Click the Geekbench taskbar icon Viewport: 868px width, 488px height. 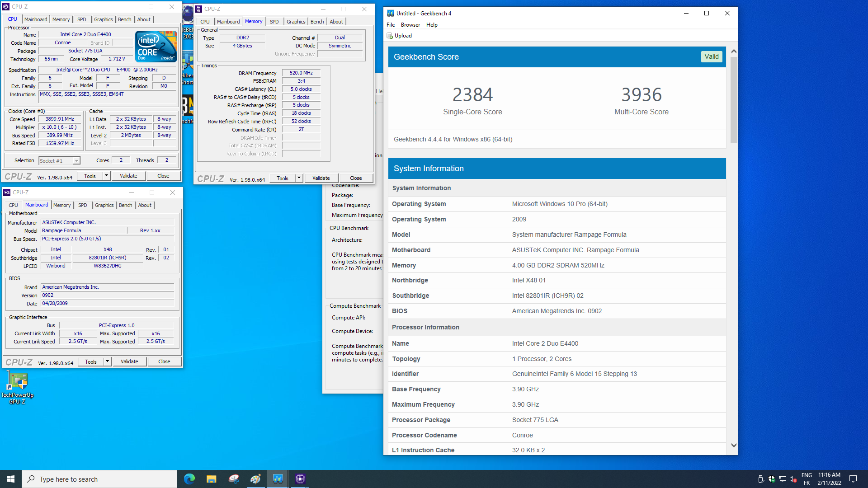(x=278, y=479)
